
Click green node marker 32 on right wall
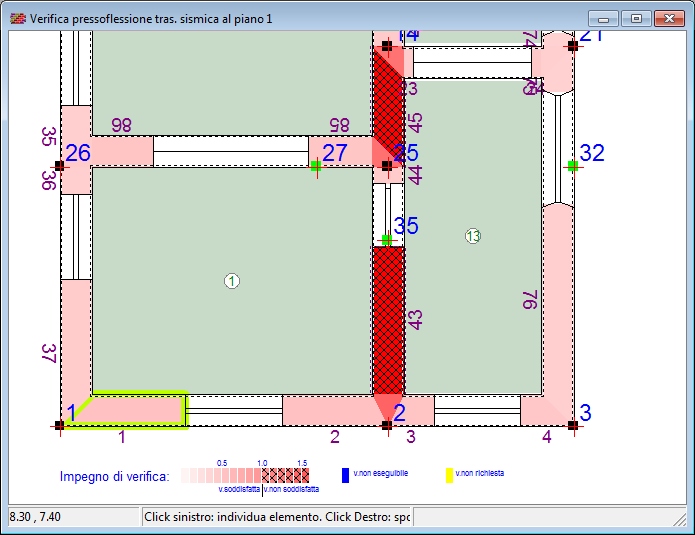point(572,166)
